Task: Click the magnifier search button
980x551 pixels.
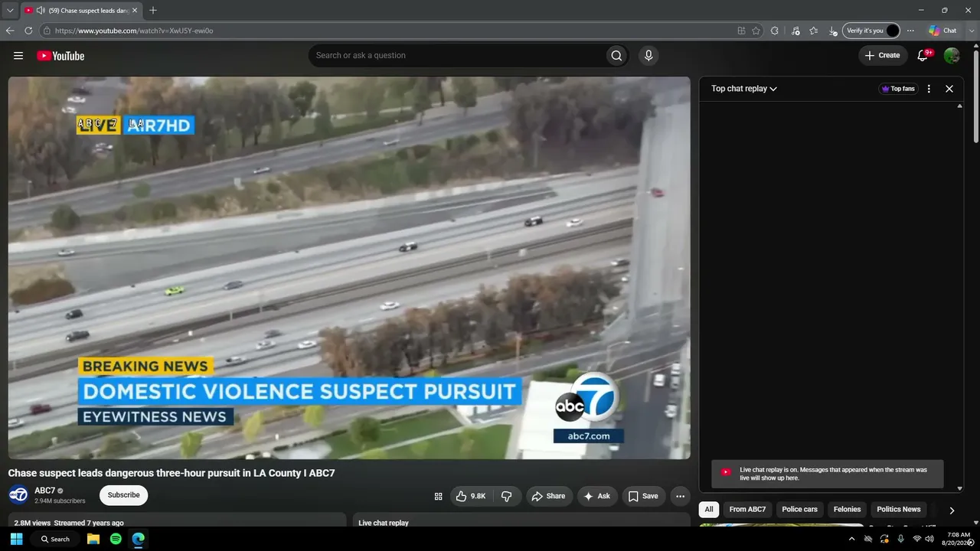Action: [x=616, y=55]
